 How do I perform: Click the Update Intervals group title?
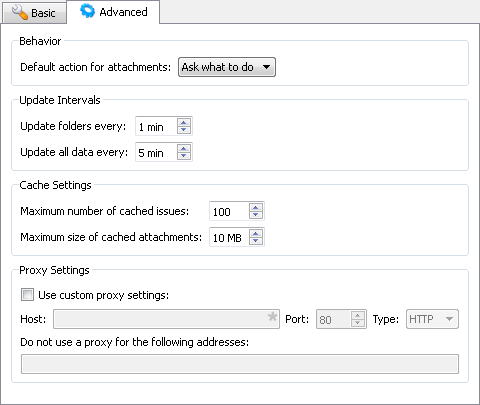pyautogui.click(x=60, y=100)
